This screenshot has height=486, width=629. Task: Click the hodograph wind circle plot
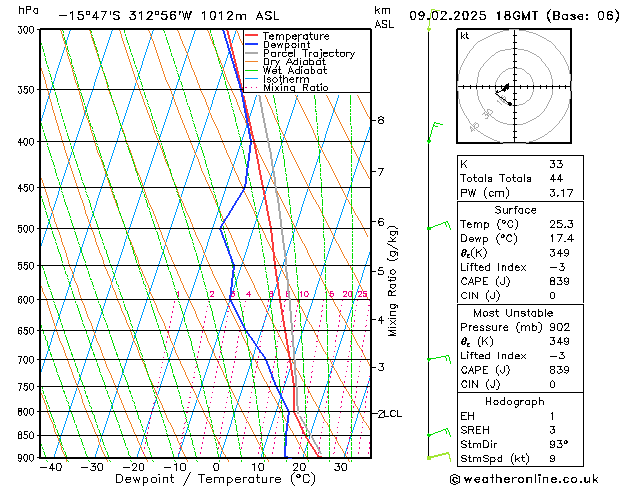pos(514,86)
